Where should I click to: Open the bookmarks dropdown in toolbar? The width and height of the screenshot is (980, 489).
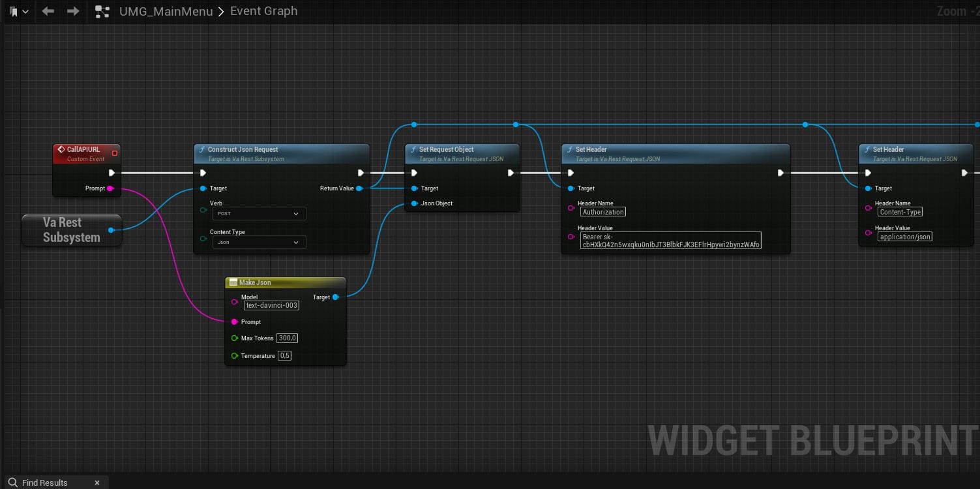coord(19,11)
